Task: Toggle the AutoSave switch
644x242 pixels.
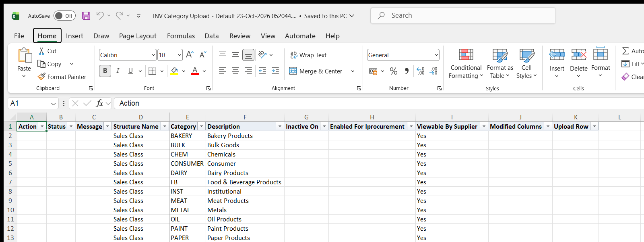Action: pos(64,16)
